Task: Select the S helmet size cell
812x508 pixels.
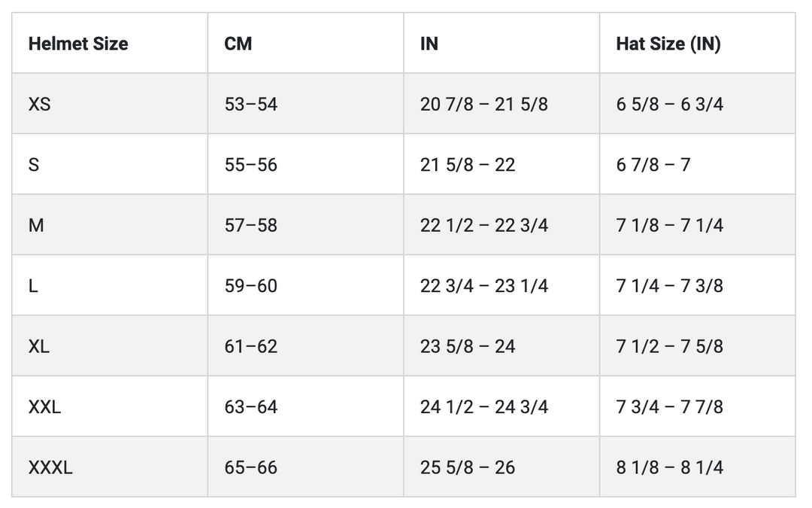Action: 34,165
